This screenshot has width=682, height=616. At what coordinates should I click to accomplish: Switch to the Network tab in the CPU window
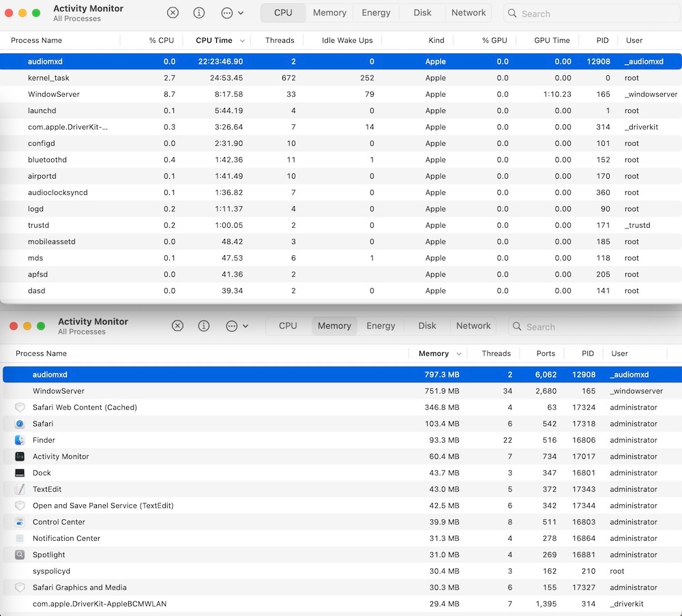pyautogui.click(x=469, y=13)
